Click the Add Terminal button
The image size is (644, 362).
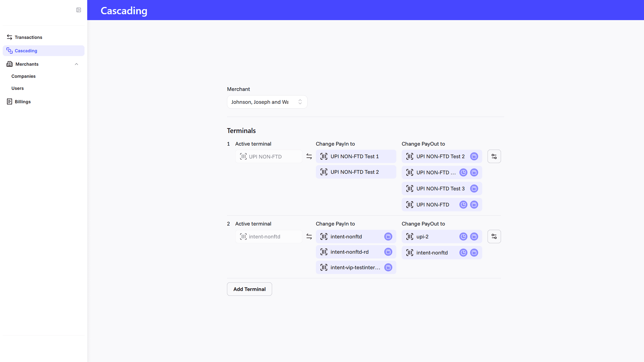click(249, 289)
